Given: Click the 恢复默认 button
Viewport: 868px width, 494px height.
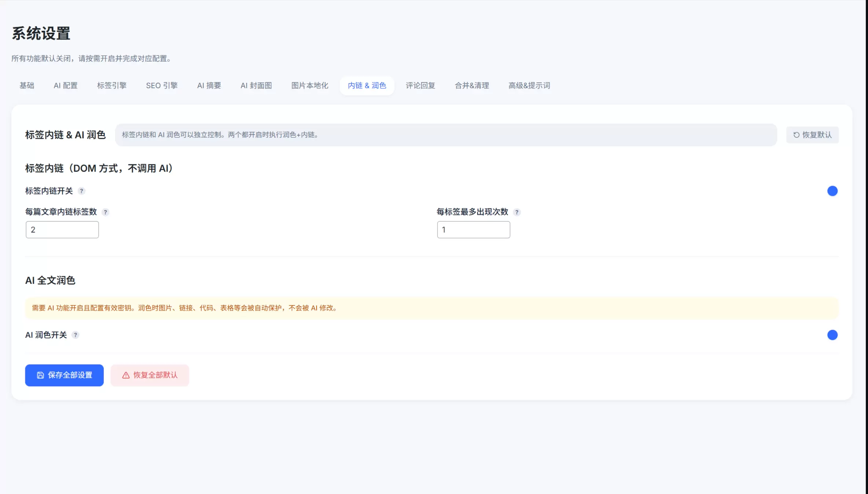Looking at the screenshot, I should pyautogui.click(x=812, y=135).
